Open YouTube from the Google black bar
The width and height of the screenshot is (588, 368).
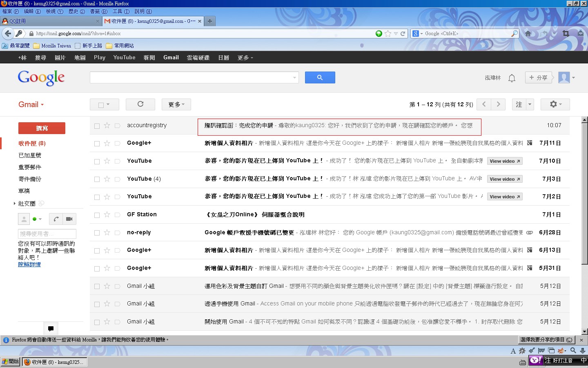click(124, 58)
